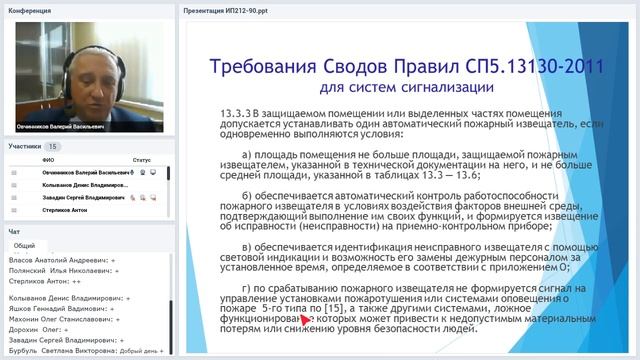Click slide paragraph а) площадь помещения
Viewport: 640px width, 360px height.
pos(406,165)
